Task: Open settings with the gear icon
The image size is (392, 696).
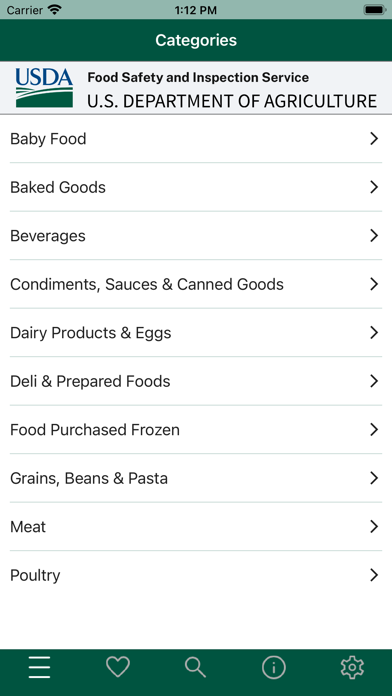Action: (x=352, y=667)
